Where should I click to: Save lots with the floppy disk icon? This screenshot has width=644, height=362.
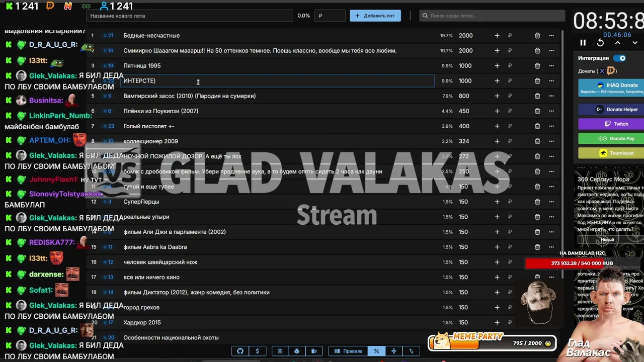tap(280, 351)
